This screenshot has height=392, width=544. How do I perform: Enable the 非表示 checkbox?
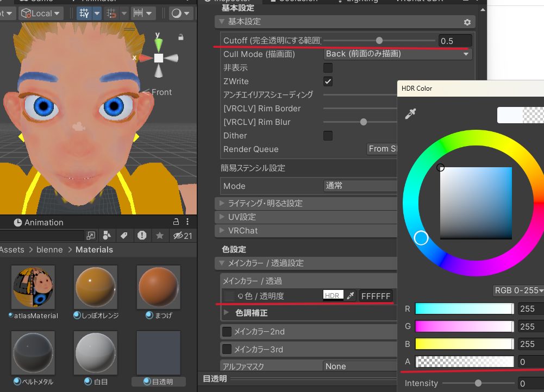click(328, 68)
